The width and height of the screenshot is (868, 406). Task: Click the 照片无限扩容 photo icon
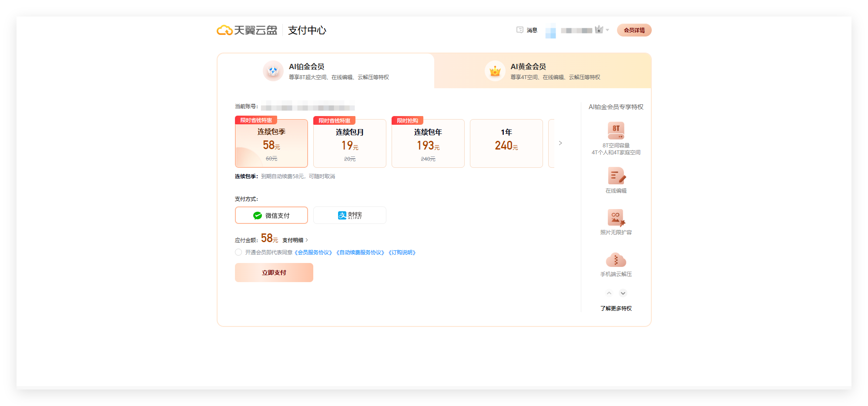click(x=616, y=217)
